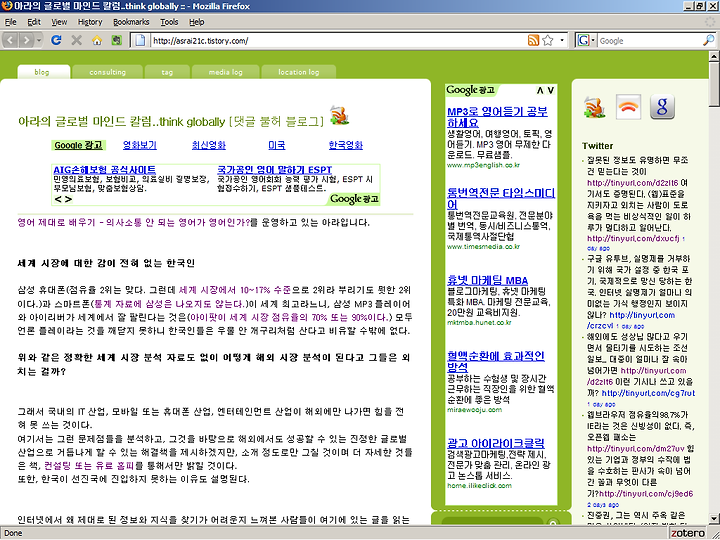Image resolution: width=720 pixels, height=540 pixels.
Task: Open the back/forward history dropdown arrow
Action: 39,40
